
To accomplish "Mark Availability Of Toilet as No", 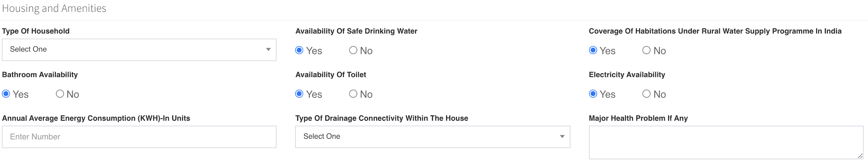I will coord(353,94).
